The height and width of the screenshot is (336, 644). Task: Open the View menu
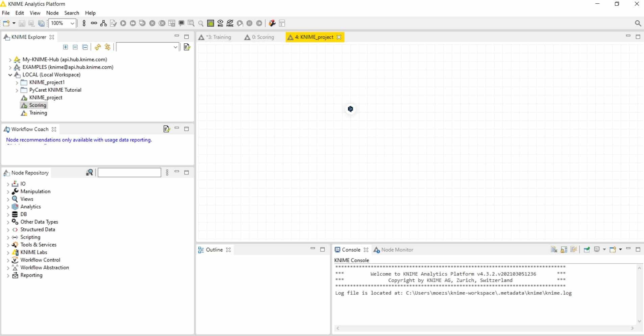point(35,13)
